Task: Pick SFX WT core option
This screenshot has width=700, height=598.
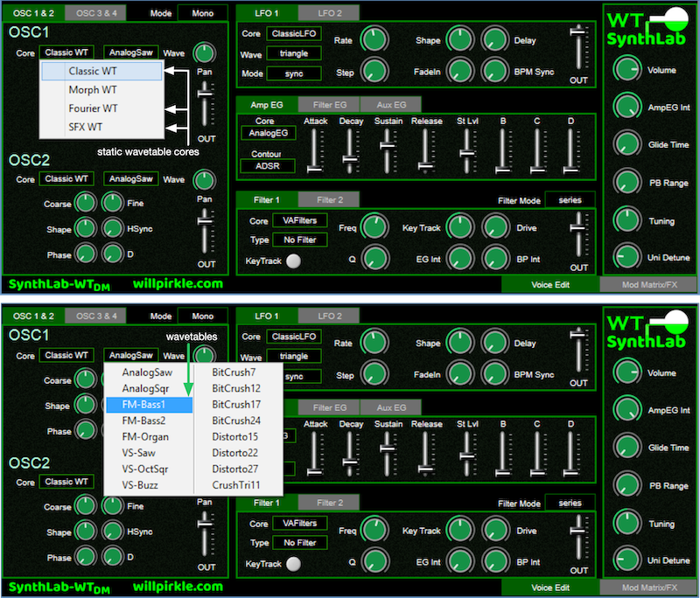Action: point(101,127)
